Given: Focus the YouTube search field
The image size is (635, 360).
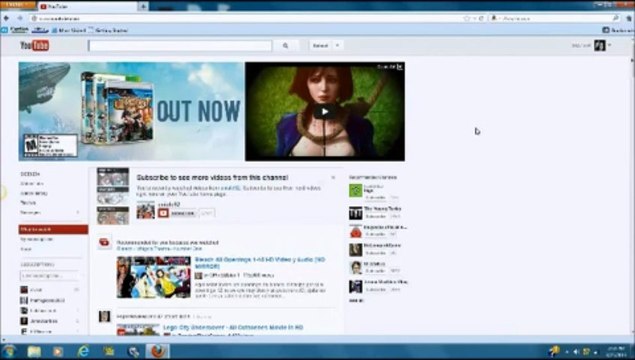Looking at the screenshot, I should point(180,46).
